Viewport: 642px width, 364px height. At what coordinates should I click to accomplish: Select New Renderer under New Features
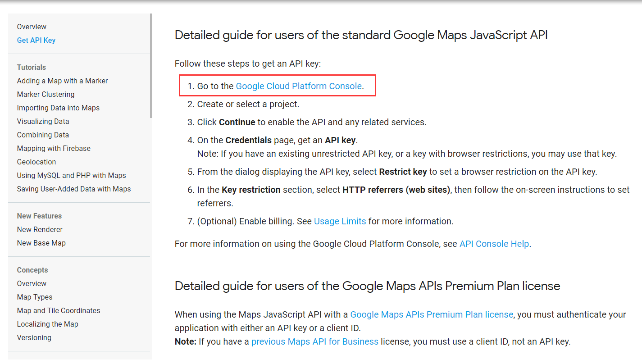pyautogui.click(x=40, y=229)
